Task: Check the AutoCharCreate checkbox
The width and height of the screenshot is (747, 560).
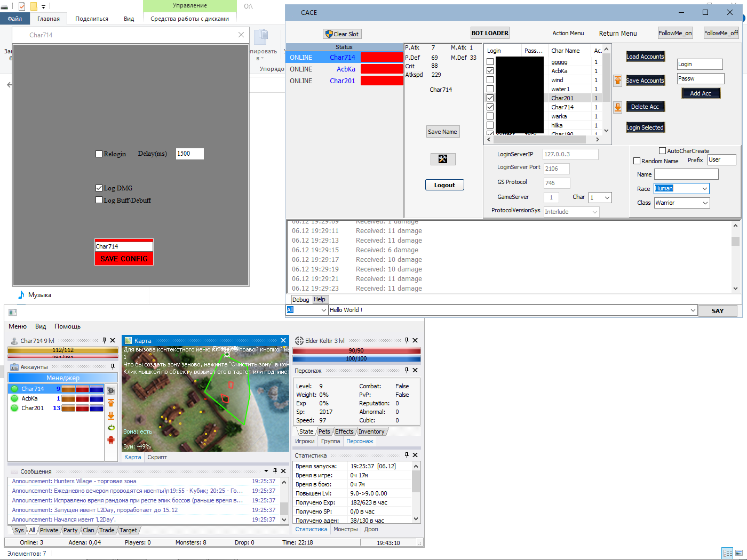Action: 662,151
